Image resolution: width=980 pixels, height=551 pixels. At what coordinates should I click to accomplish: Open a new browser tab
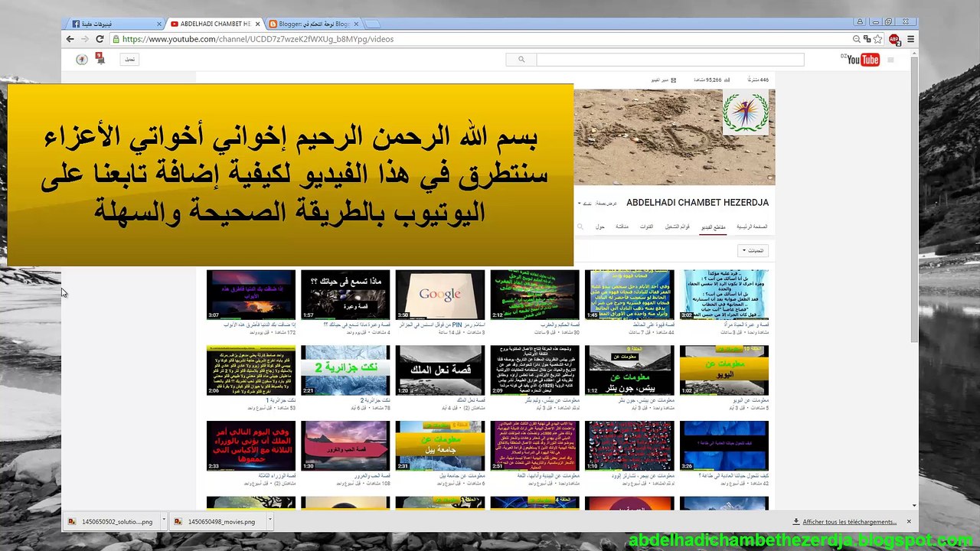coord(373,24)
